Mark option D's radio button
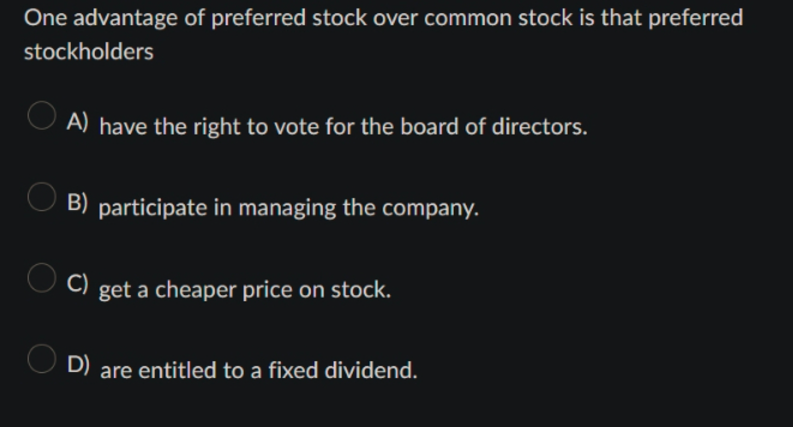The image size is (793, 427). tap(41, 359)
